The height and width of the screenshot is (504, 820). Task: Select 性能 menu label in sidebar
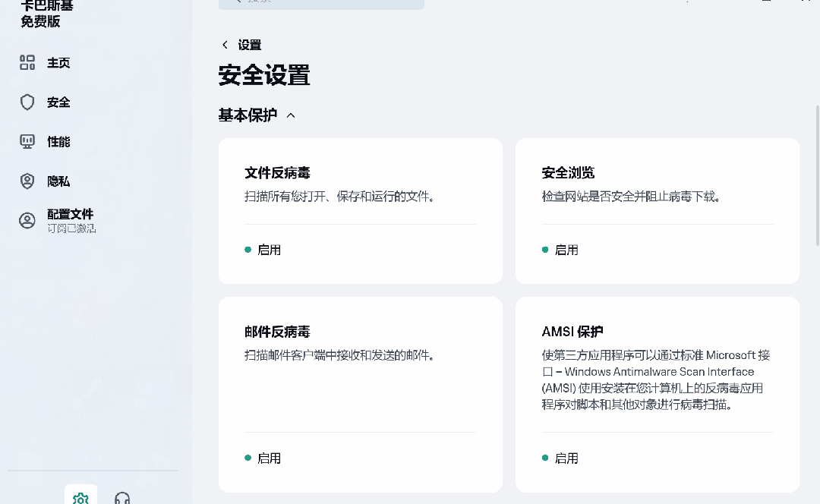point(58,142)
